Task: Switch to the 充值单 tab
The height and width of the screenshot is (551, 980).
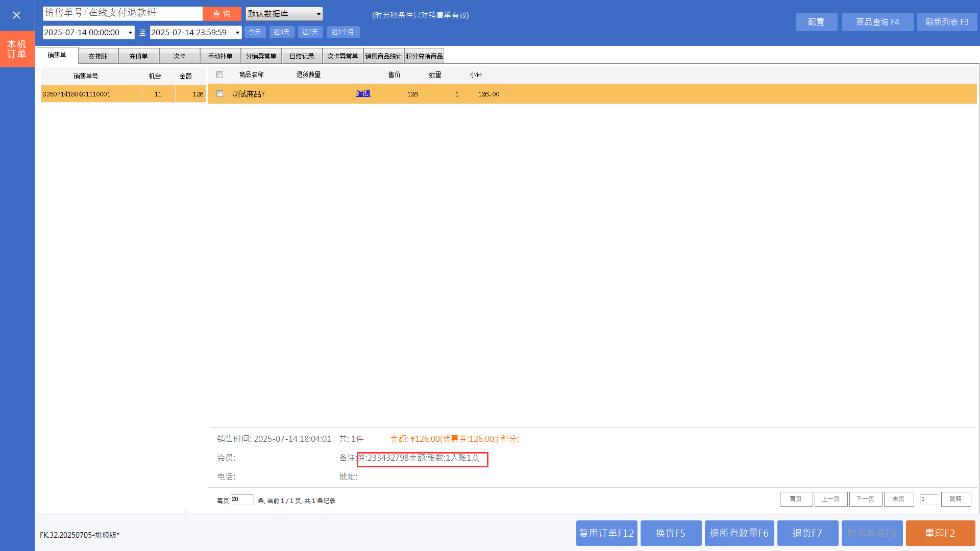Action: click(138, 56)
